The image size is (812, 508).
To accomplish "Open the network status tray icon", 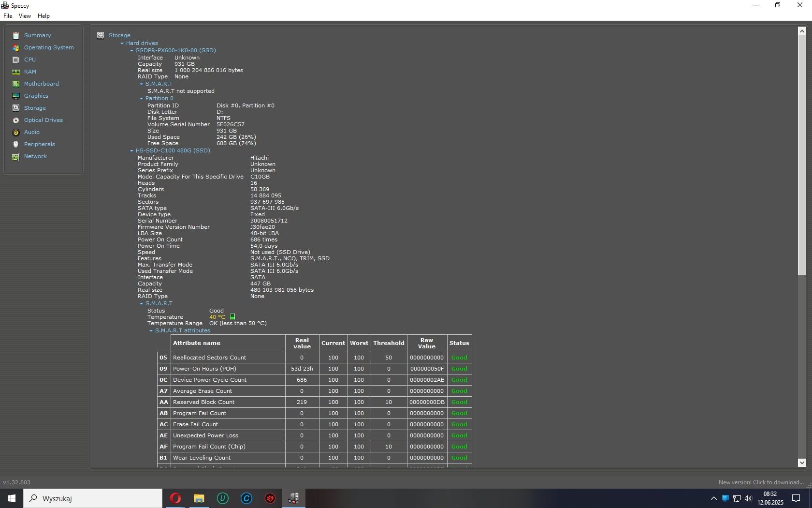I will [737, 498].
